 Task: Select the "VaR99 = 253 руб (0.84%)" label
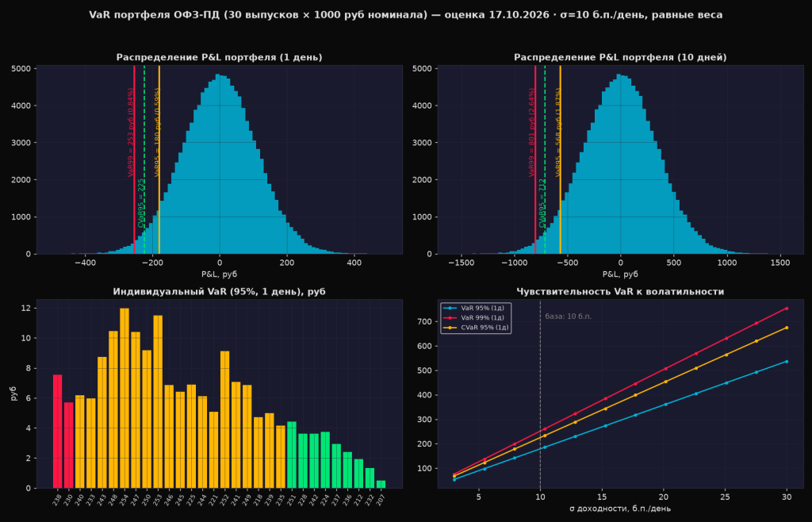[131, 132]
